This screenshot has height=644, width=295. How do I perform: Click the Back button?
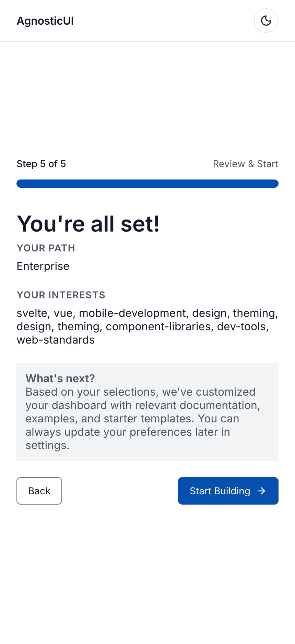(x=39, y=491)
